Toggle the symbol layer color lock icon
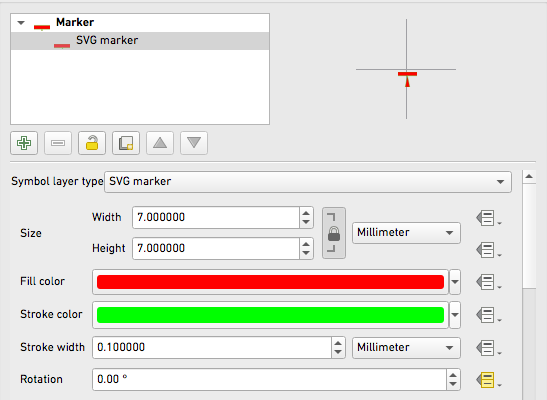The image size is (547, 400). tap(92, 143)
